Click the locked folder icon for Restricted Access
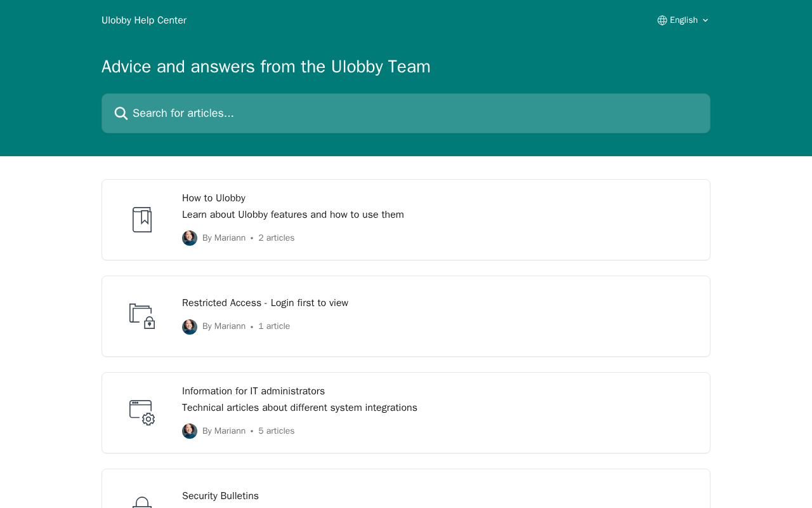The image size is (812, 508). pos(142,316)
